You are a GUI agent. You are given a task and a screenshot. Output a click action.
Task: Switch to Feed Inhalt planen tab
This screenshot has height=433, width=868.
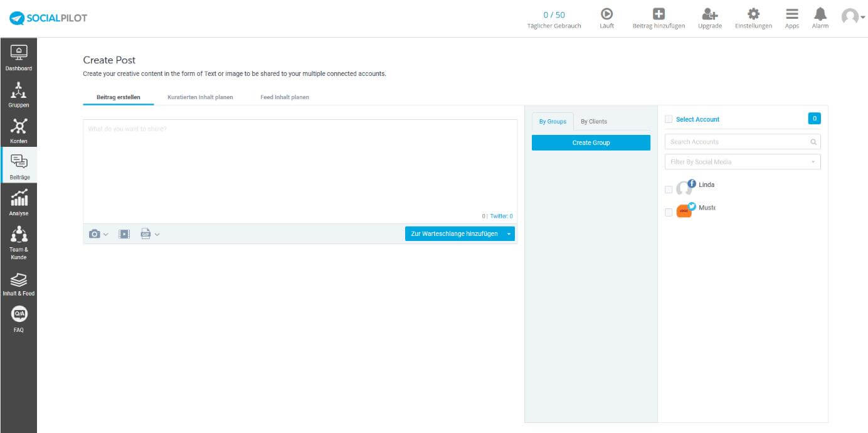click(x=285, y=97)
